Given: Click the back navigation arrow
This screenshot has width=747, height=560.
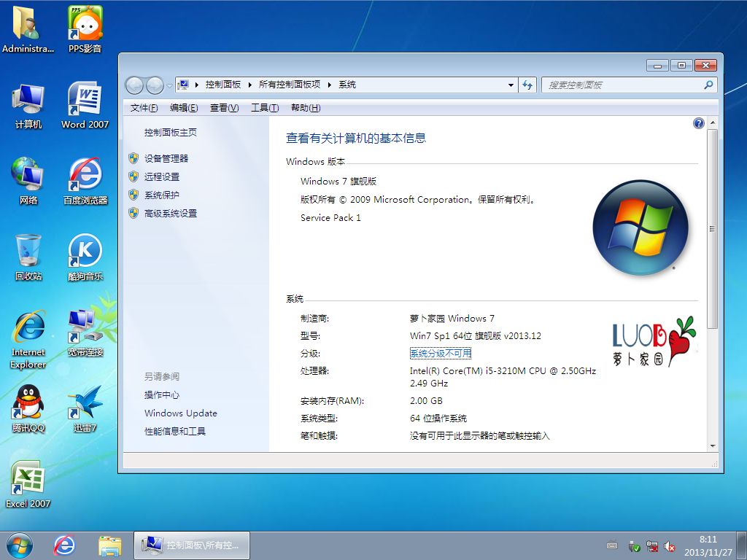Looking at the screenshot, I should click(134, 85).
